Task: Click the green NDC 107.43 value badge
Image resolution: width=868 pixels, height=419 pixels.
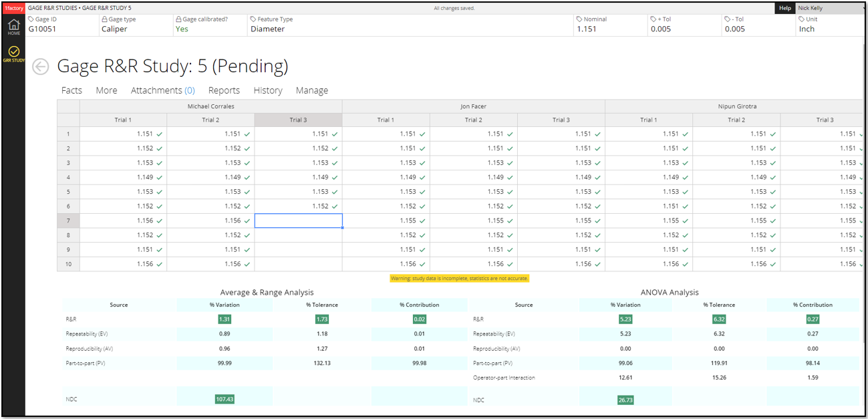Action: point(225,399)
